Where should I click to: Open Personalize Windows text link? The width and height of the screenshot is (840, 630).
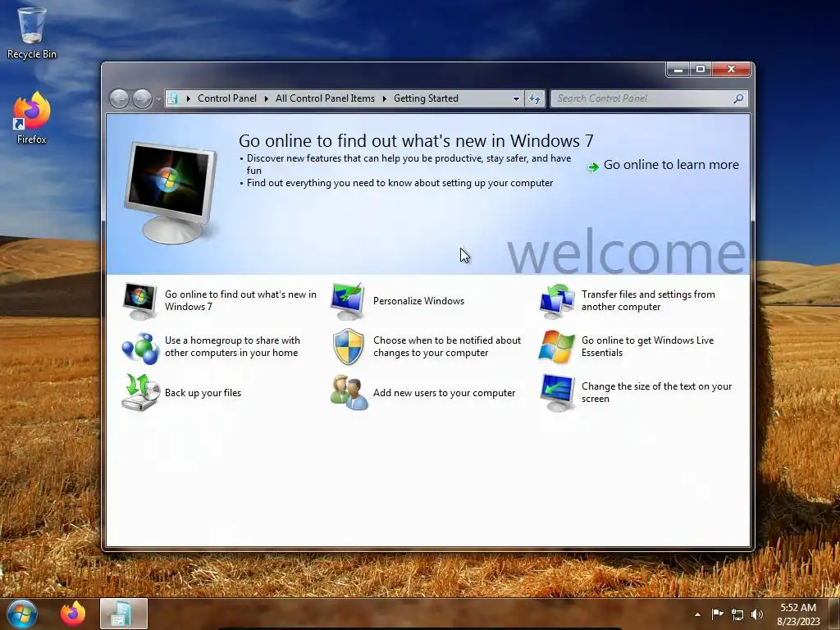pos(418,301)
